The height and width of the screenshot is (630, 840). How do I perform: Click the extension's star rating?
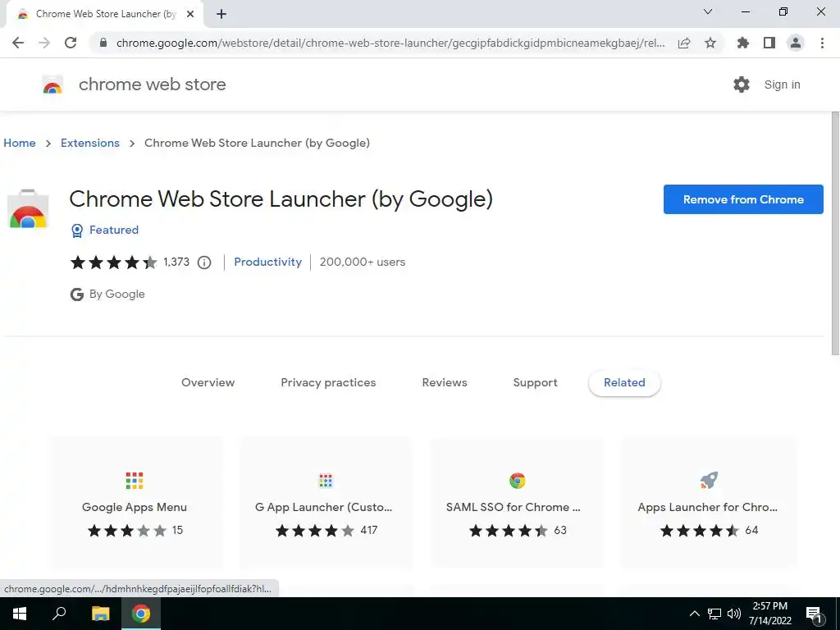tap(113, 262)
